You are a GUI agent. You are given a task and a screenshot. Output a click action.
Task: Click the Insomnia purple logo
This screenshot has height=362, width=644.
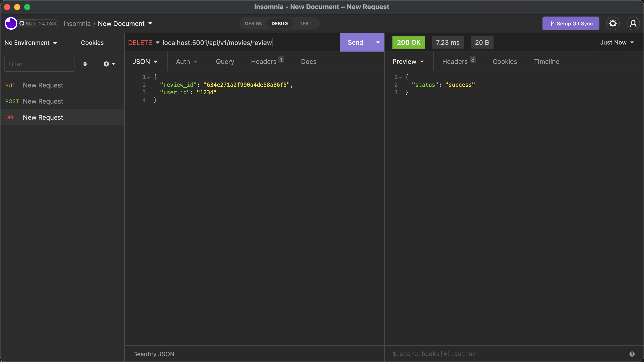11,23
